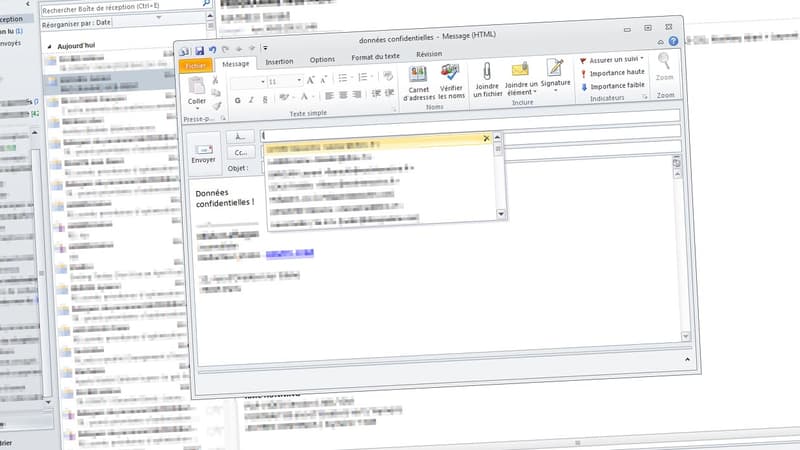800x450 pixels.
Task: Increase paragraph indent
Action: [389, 93]
